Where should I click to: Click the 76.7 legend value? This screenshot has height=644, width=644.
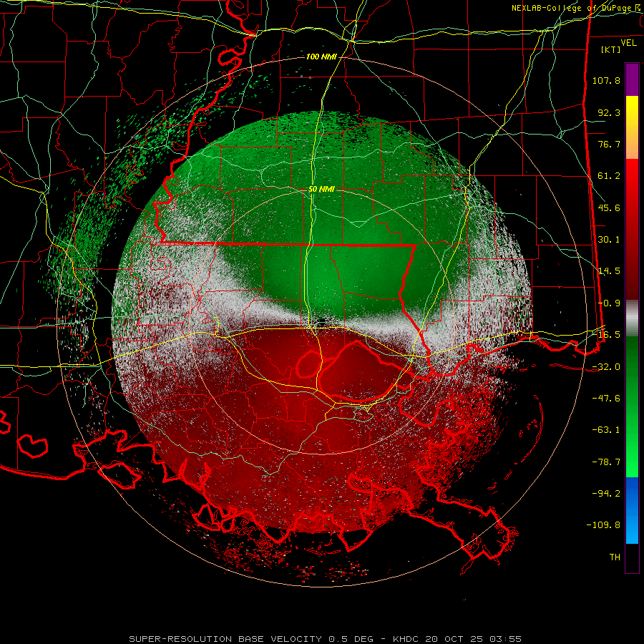pyautogui.click(x=609, y=144)
